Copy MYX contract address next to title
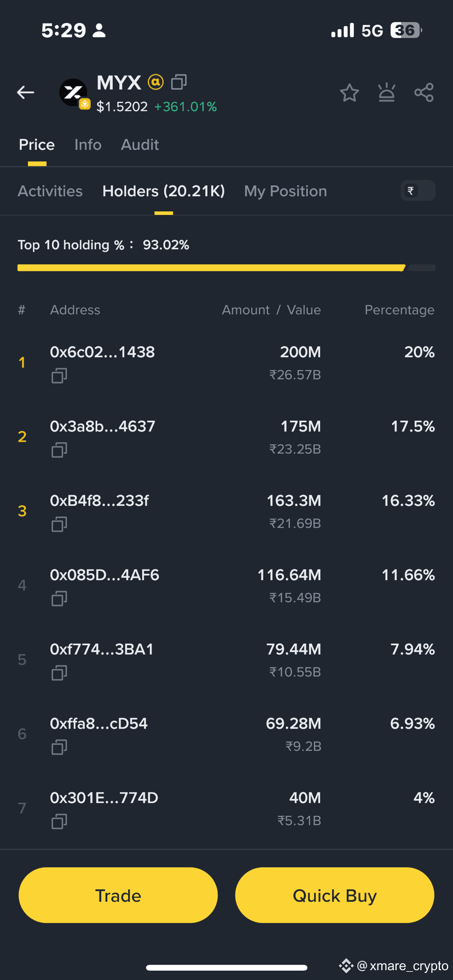 pos(179,82)
